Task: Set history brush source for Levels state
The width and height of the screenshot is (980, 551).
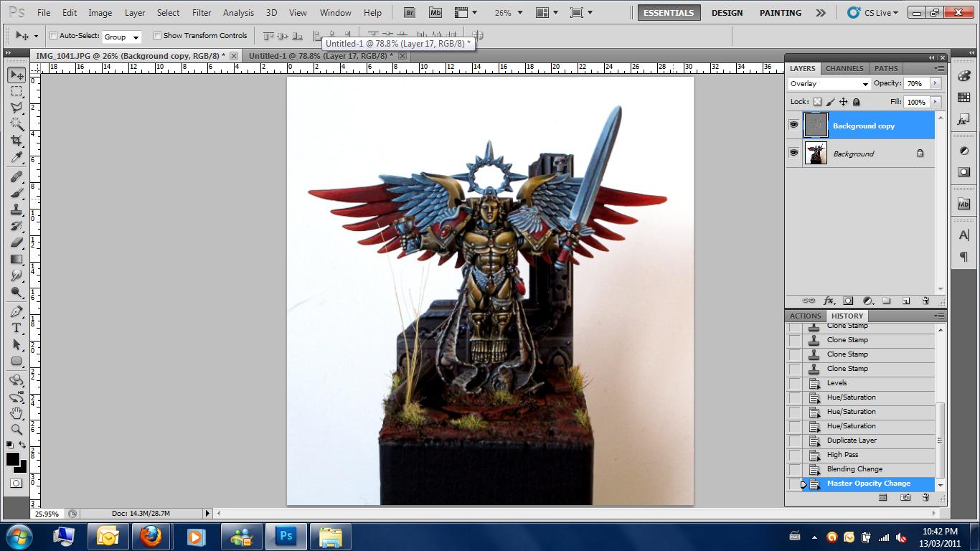Action: point(794,383)
